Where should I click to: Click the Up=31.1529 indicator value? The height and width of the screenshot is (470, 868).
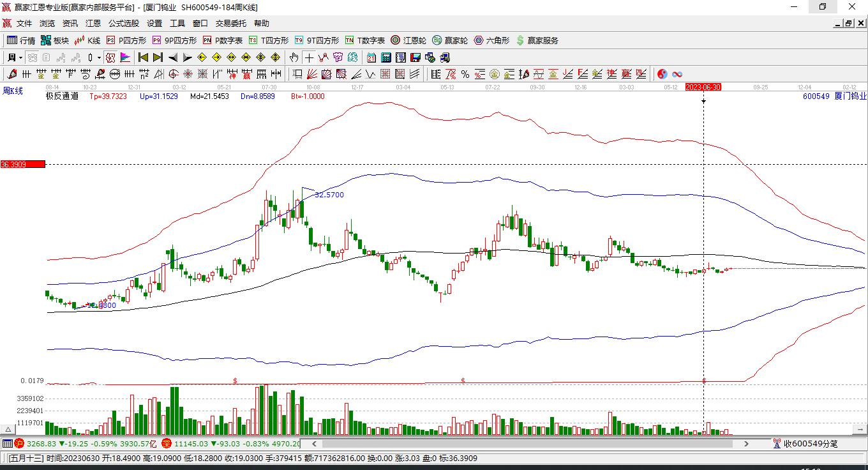(x=159, y=96)
